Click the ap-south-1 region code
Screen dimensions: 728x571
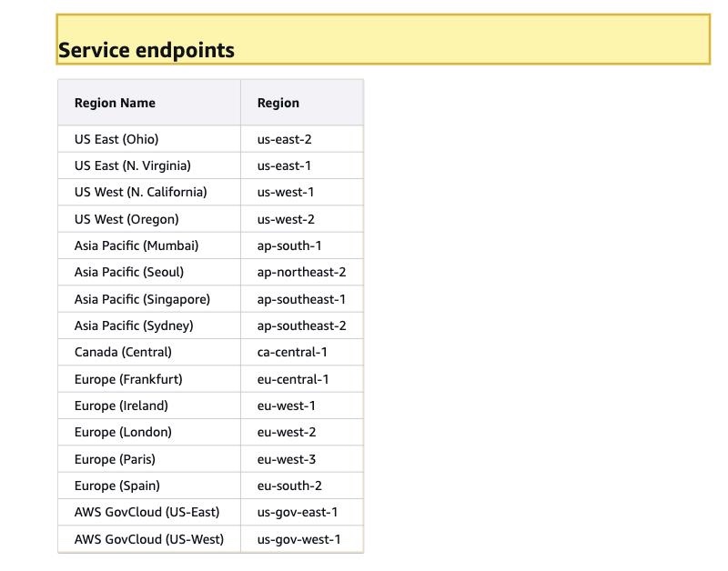click(289, 245)
